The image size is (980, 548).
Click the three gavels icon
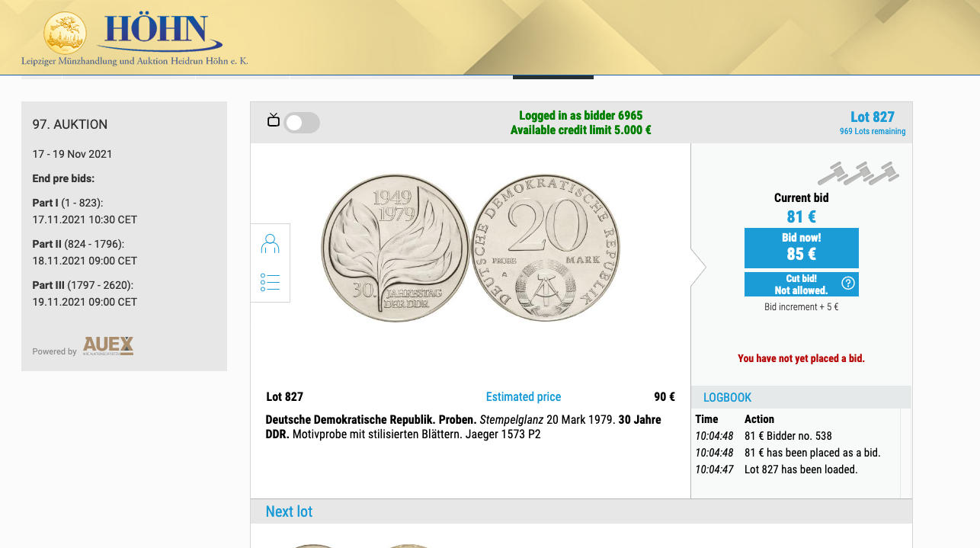tap(858, 173)
